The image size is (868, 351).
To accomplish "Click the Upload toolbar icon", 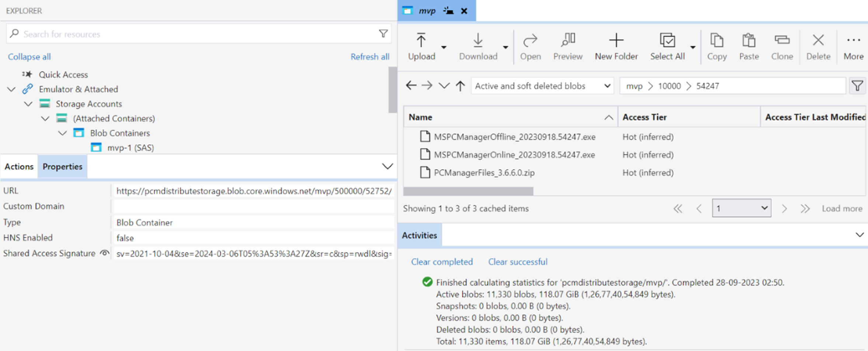I will [x=421, y=41].
